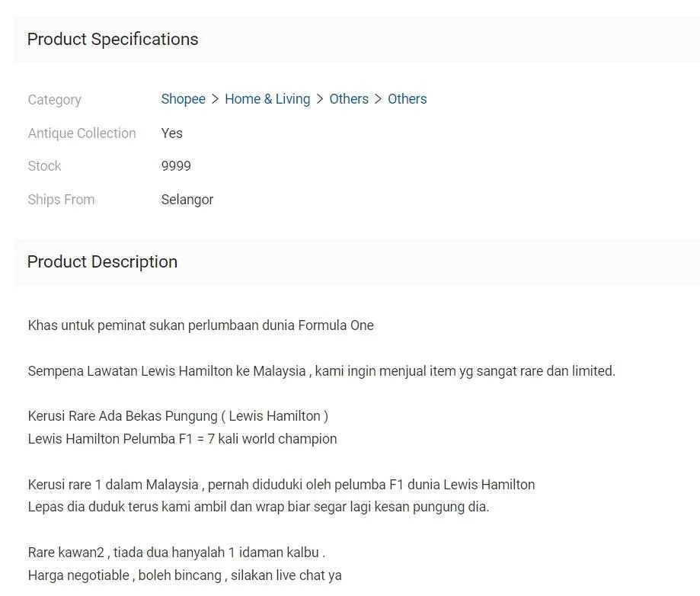The image size is (700, 596).
Task: Click the Stock label
Action: [44, 166]
